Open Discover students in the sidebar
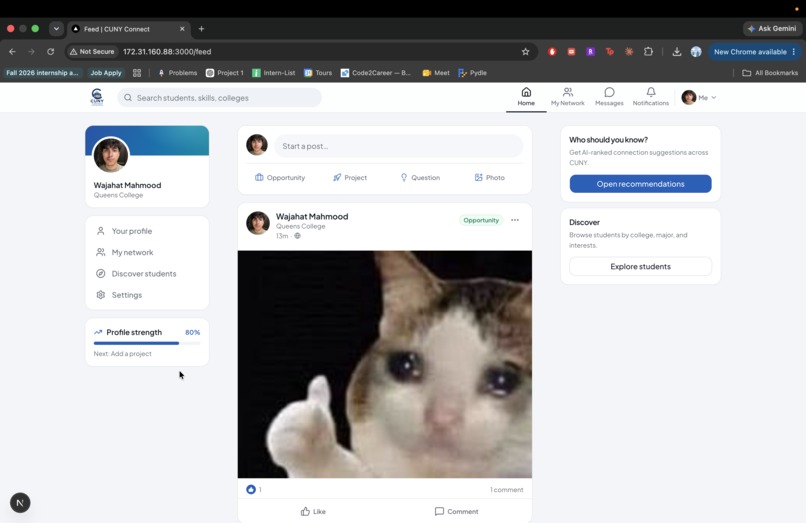Viewport: 806px width, 523px height. 147,274
